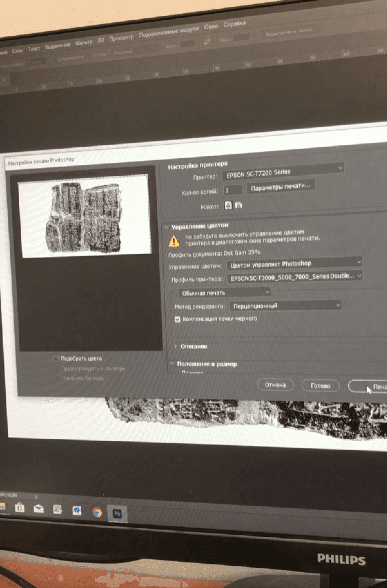Viewport: 387px width, 588px height.
Task: Open the 'Текст' menu
Action: [x=34, y=49]
